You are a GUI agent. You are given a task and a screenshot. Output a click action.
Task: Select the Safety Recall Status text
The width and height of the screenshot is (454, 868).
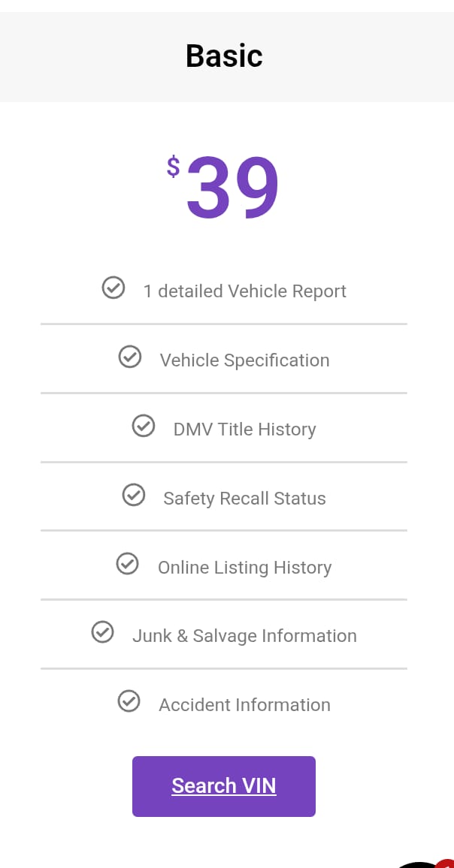click(x=244, y=499)
